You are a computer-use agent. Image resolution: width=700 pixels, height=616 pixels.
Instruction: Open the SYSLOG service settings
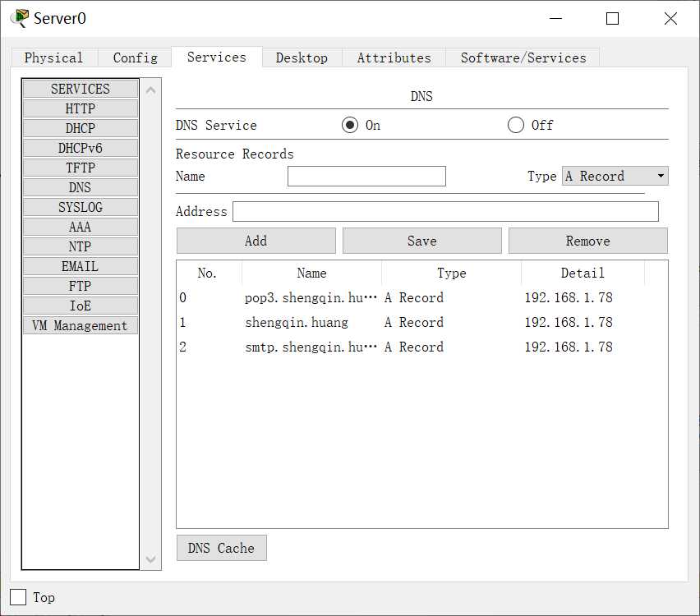[x=81, y=207]
